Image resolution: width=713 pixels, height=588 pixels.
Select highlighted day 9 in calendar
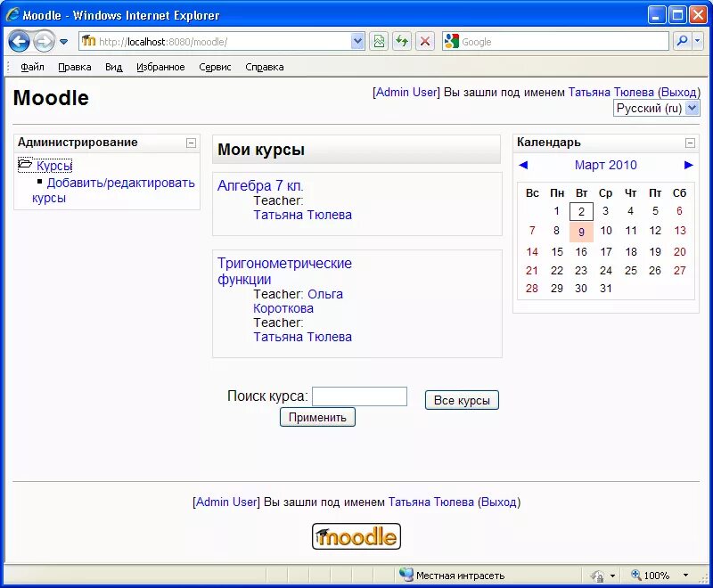[x=581, y=232]
